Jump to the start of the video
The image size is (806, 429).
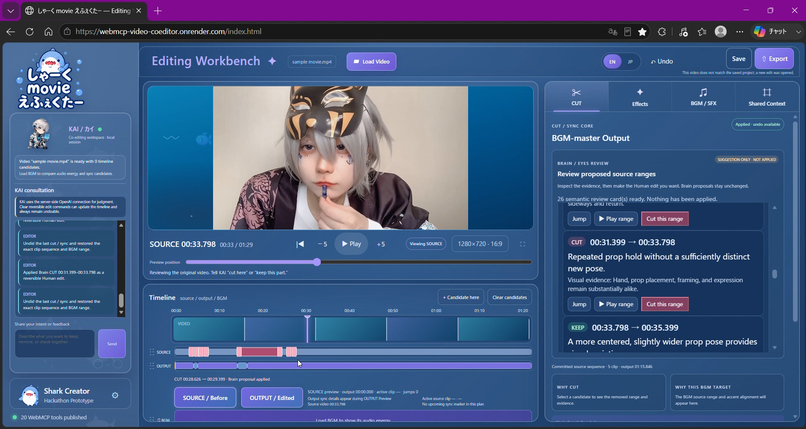point(300,244)
